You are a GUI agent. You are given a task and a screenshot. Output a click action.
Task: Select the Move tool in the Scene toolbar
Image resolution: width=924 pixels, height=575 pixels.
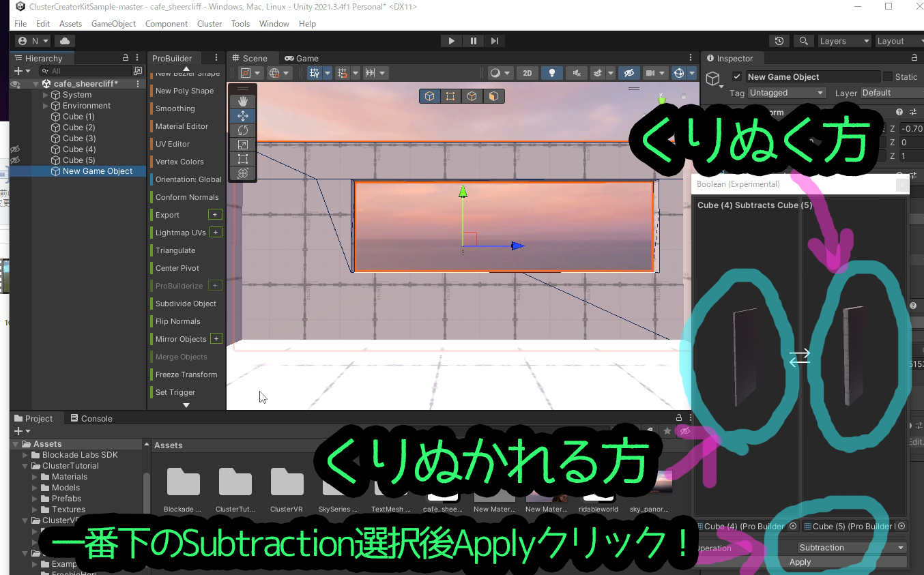[243, 115]
